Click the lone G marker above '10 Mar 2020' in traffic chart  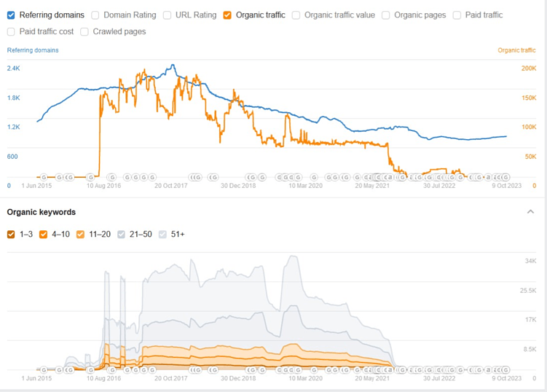315,177
